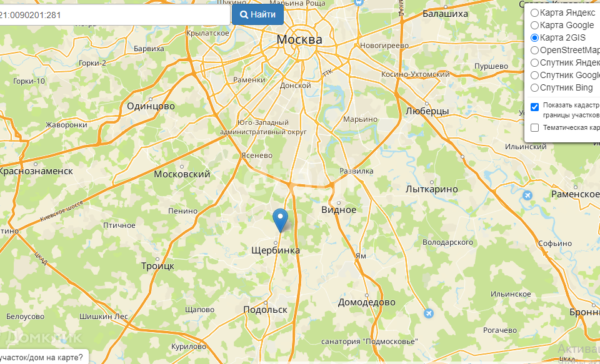
Task: Choose the Карта 2GIS radio button
Action: click(534, 37)
